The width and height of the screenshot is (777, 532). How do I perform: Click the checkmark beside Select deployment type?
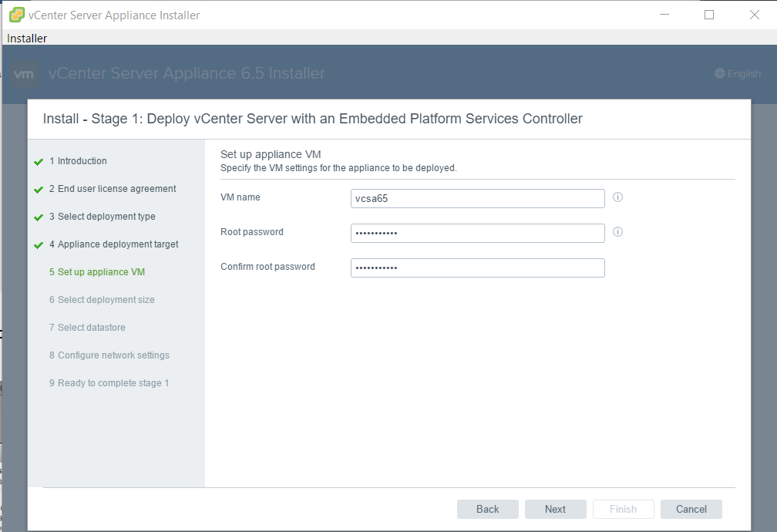point(39,217)
